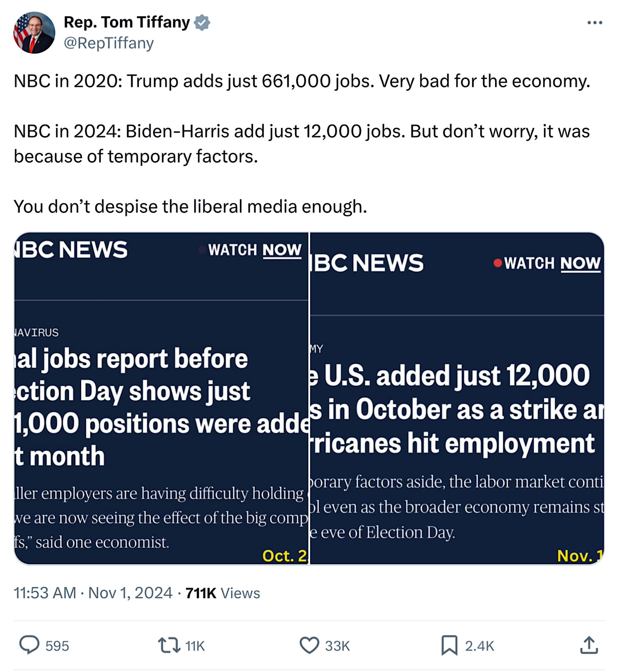Click the repost arrows icon
This screenshot has height=672, width=620.
[169, 645]
